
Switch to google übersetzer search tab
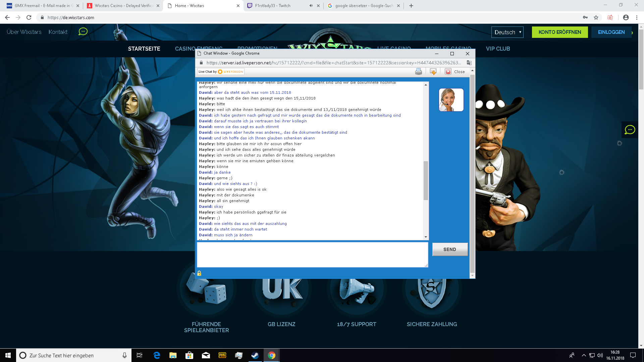pos(364,6)
